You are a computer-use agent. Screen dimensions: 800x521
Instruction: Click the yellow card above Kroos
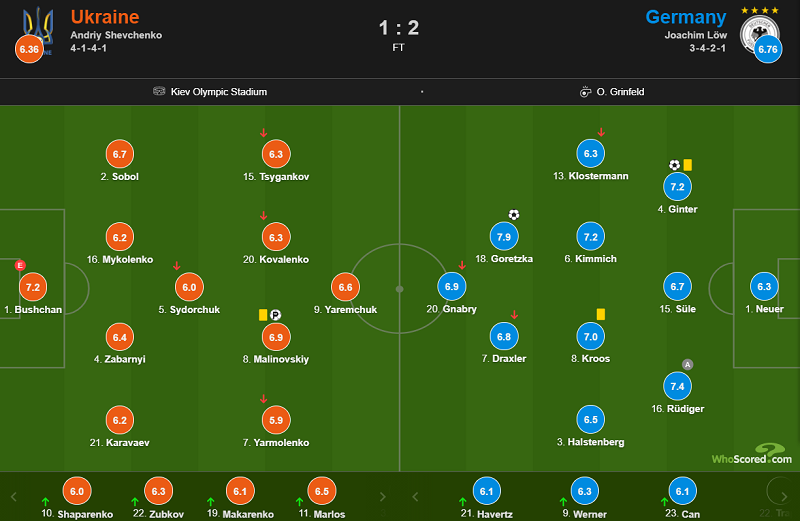tap(602, 314)
